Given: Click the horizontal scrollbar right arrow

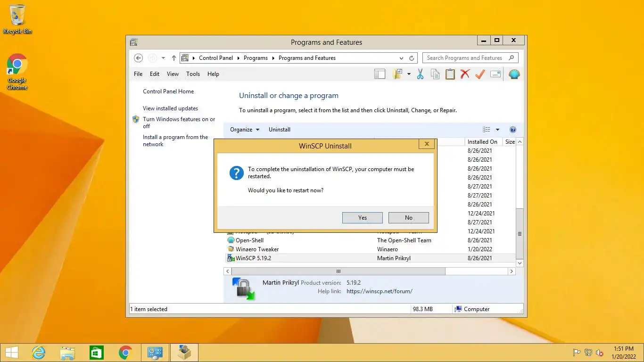Looking at the screenshot, I should coord(512,271).
